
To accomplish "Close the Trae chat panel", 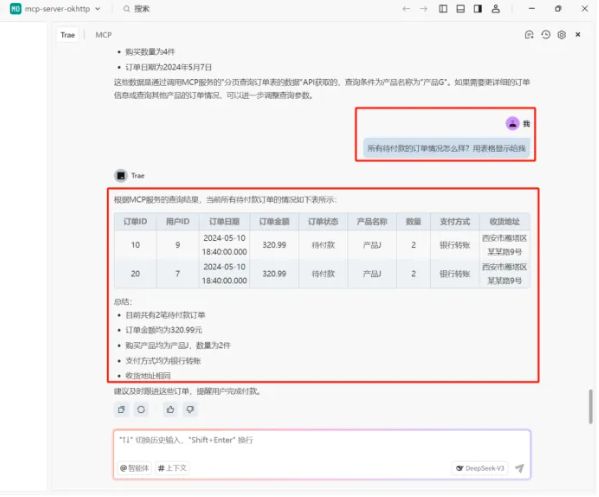I will pos(578,35).
